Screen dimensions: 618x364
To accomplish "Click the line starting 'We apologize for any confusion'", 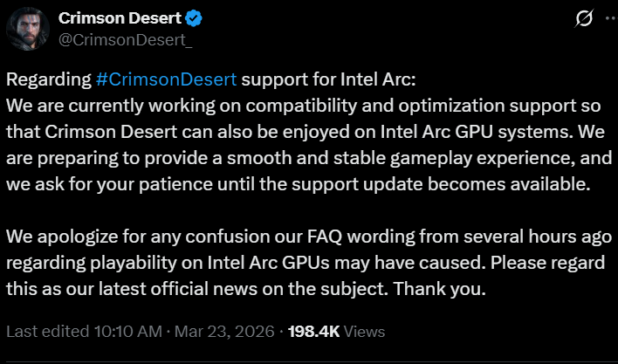I will (299, 237).
